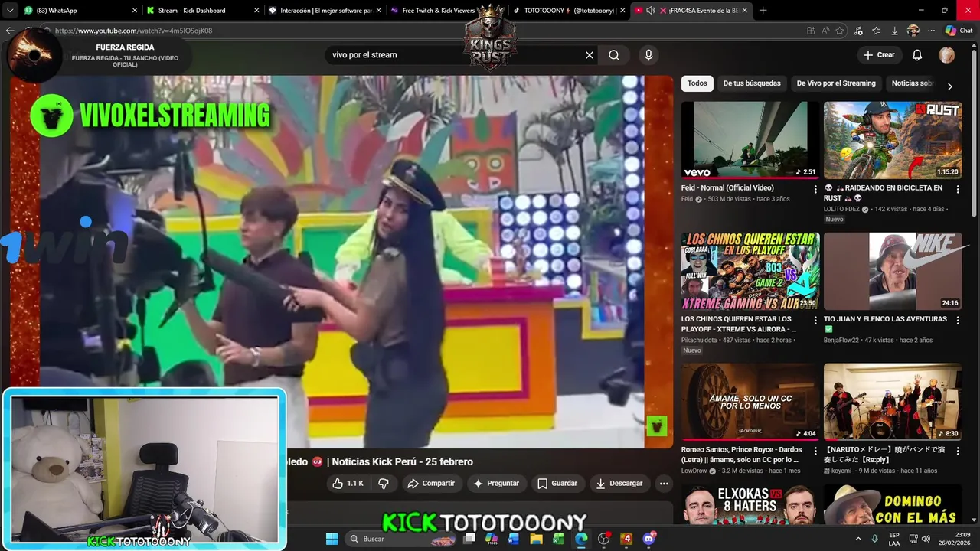Screen dimensions: 980x551
Task: Open OBS Studio from taskbar
Action: pyautogui.click(x=603, y=539)
